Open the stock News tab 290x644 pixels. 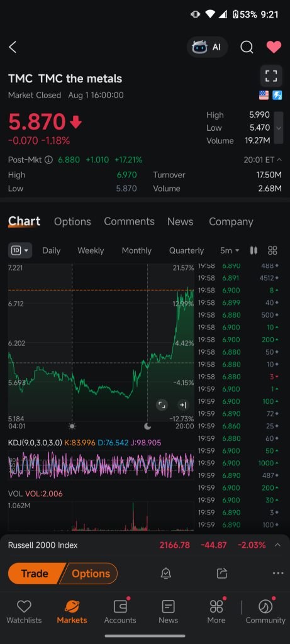coord(180,221)
